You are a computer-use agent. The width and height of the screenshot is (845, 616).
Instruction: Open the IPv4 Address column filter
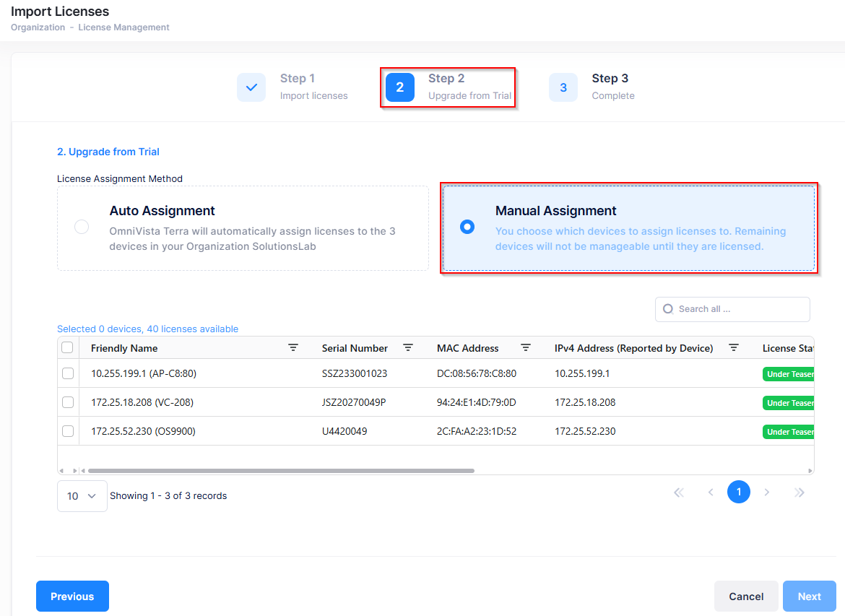[734, 348]
